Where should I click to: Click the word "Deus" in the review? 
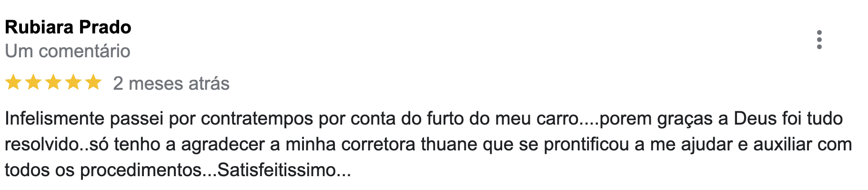(755, 118)
